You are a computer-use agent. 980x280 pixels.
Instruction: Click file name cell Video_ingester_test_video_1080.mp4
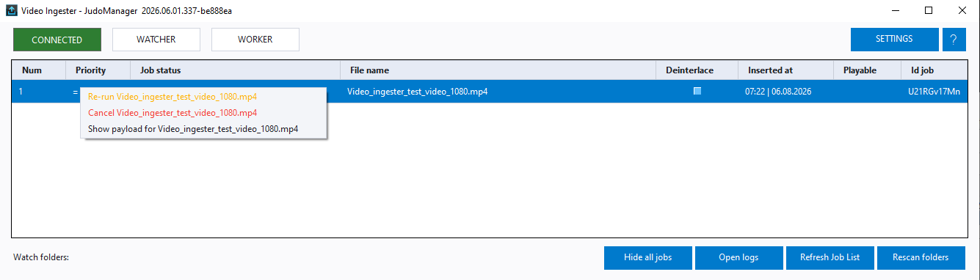pyautogui.click(x=418, y=92)
